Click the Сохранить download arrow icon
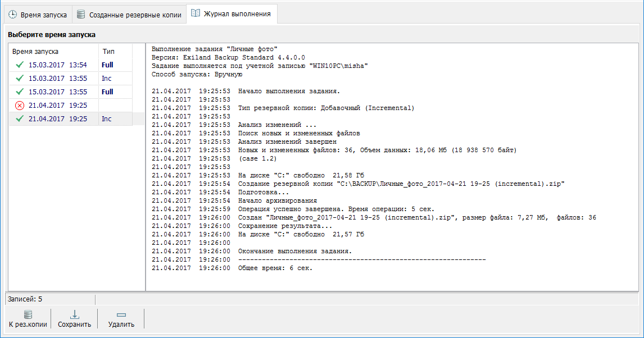644x338 pixels. (74, 314)
